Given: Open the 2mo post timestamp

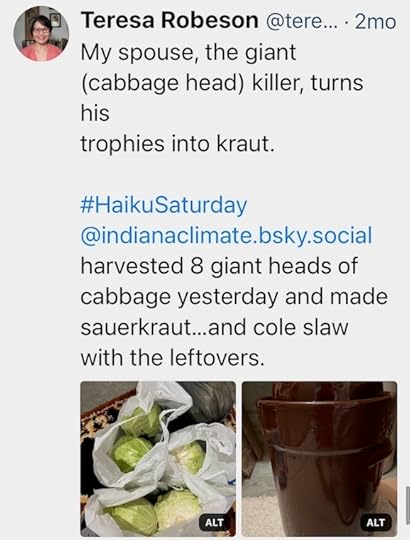Looking at the screenshot, I should pyautogui.click(x=376, y=21).
